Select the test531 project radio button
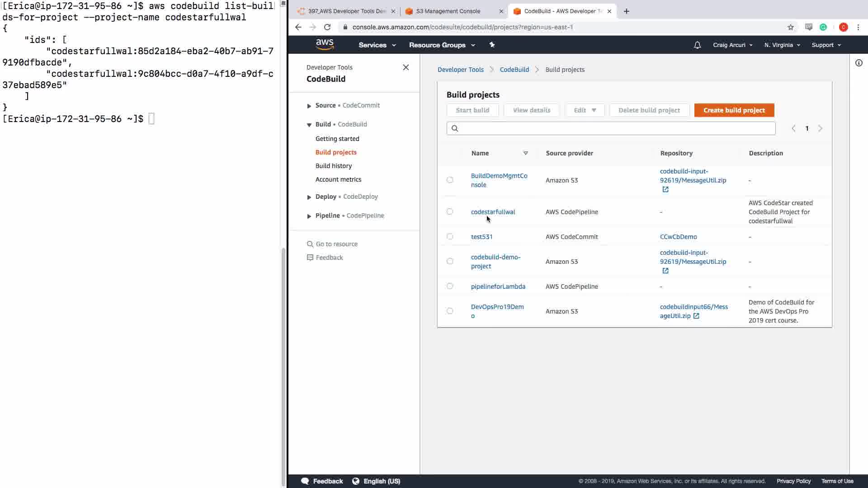This screenshot has width=868, height=488. [450, 236]
